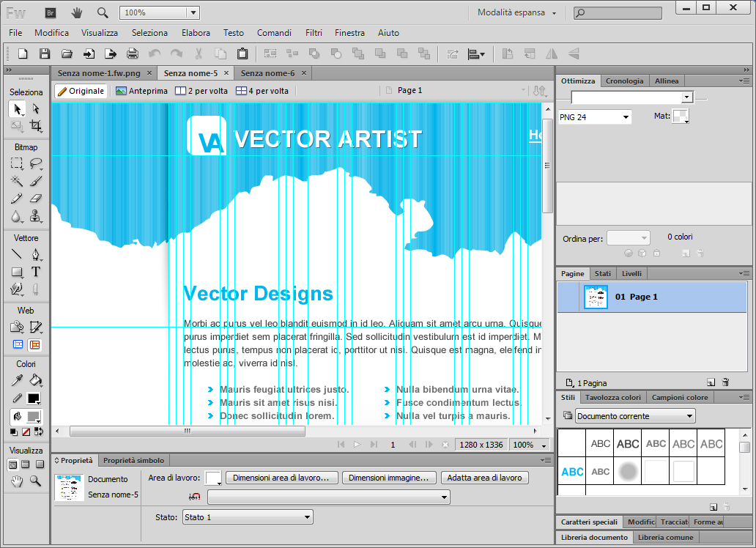
Task: Toggle hide slices and hotspots
Action: click(18, 344)
